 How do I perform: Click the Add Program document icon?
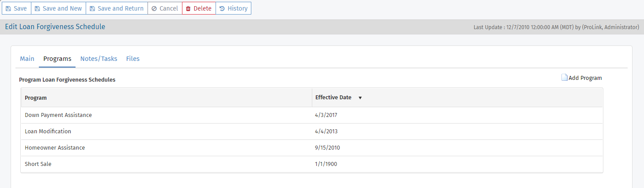point(564,78)
